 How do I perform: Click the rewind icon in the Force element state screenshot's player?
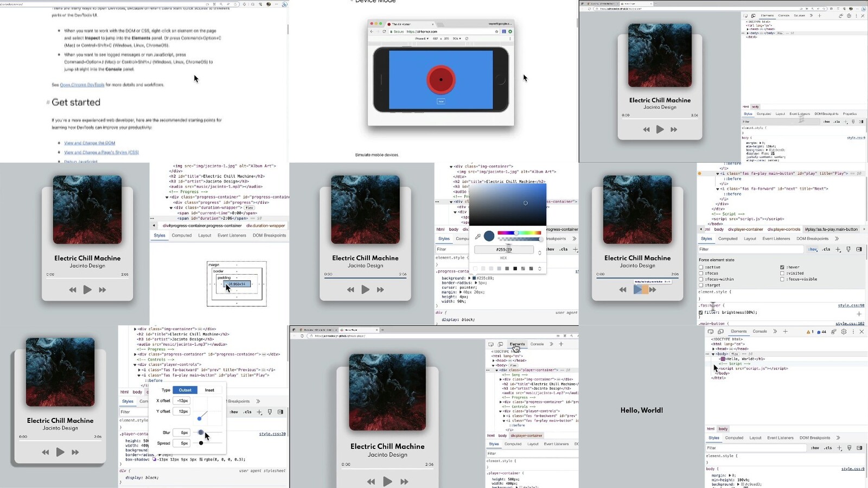click(622, 290)
